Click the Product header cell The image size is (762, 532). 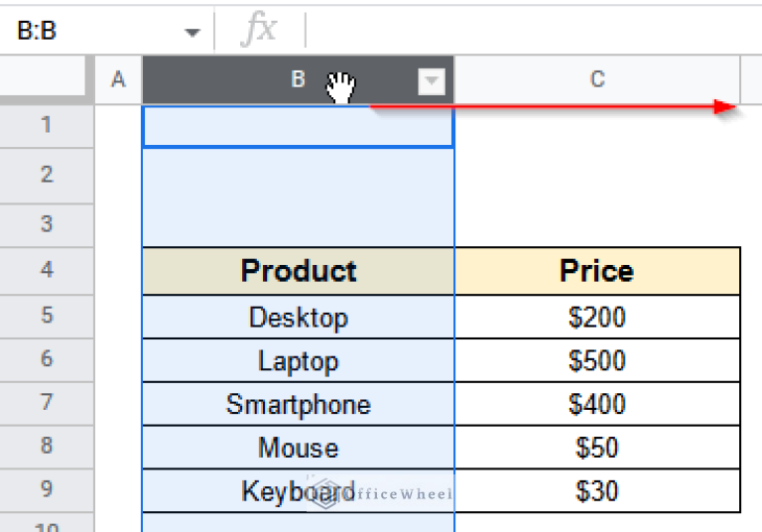(x=299, y=271)
